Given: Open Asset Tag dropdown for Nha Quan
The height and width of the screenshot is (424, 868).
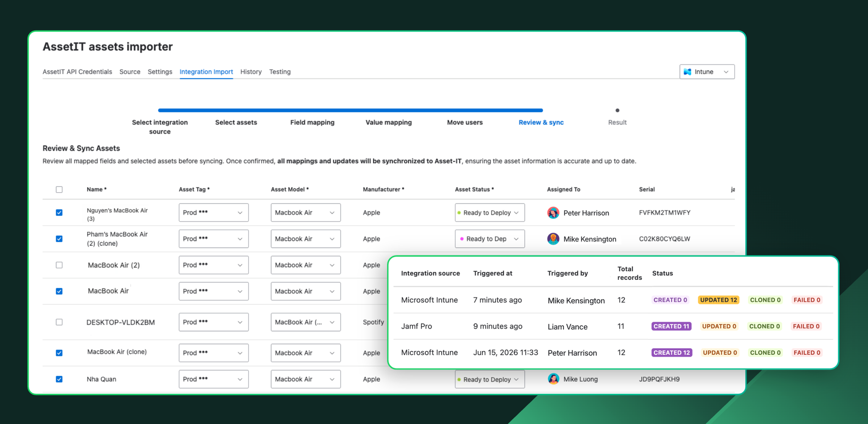Looking at the screenshot, I should point(214,379).
